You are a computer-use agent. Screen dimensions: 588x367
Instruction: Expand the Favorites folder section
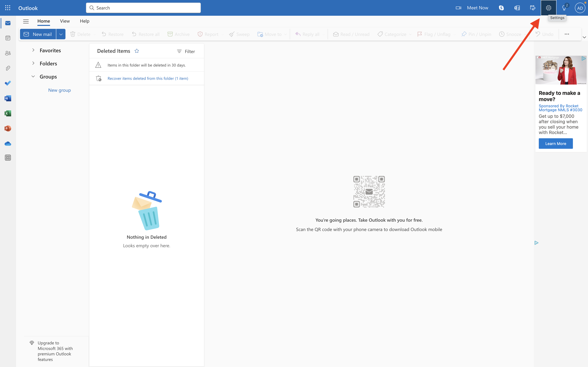33,50
